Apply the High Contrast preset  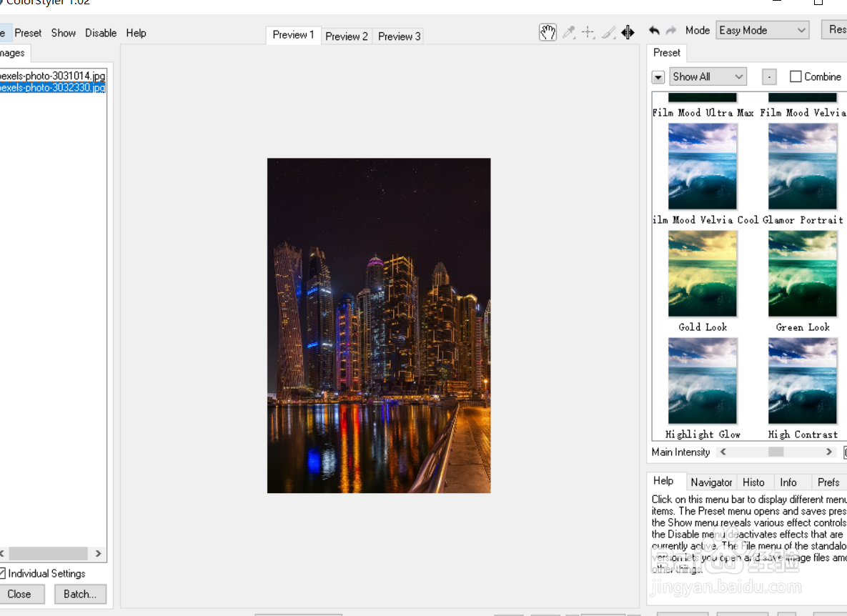pos(802,381)
